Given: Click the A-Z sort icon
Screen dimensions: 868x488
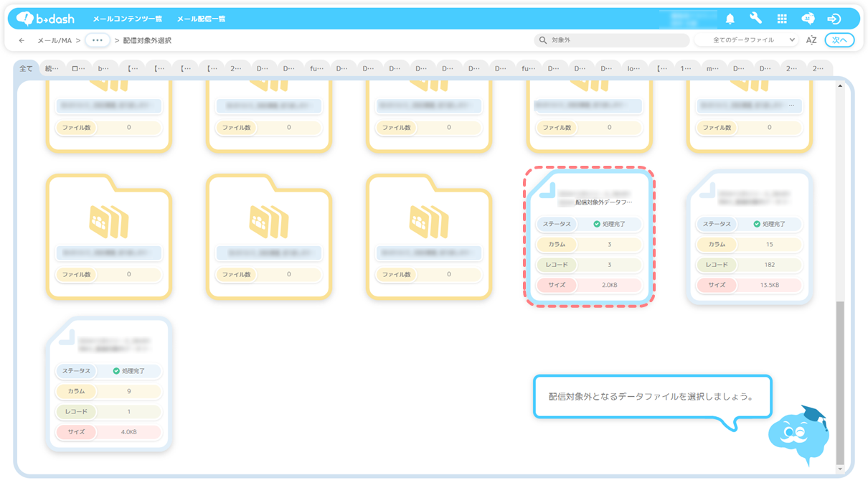Looking at the screenshot, I should [811, 40].
